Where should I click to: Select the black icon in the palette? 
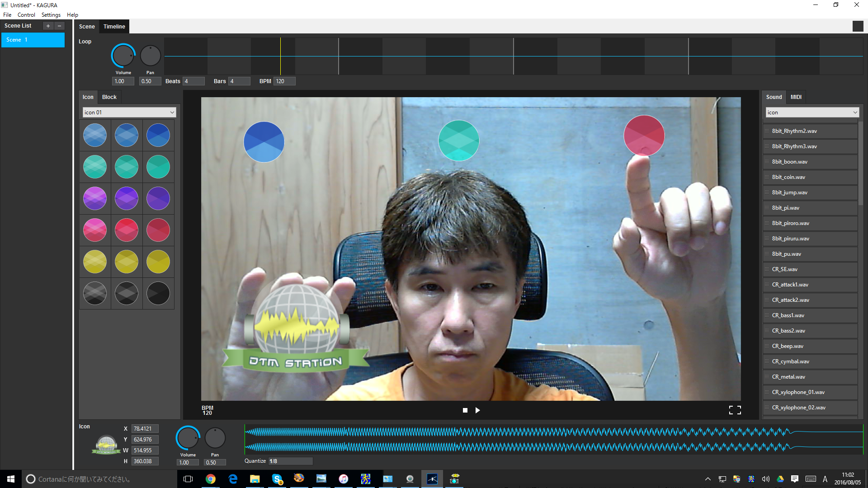(158, 293)
